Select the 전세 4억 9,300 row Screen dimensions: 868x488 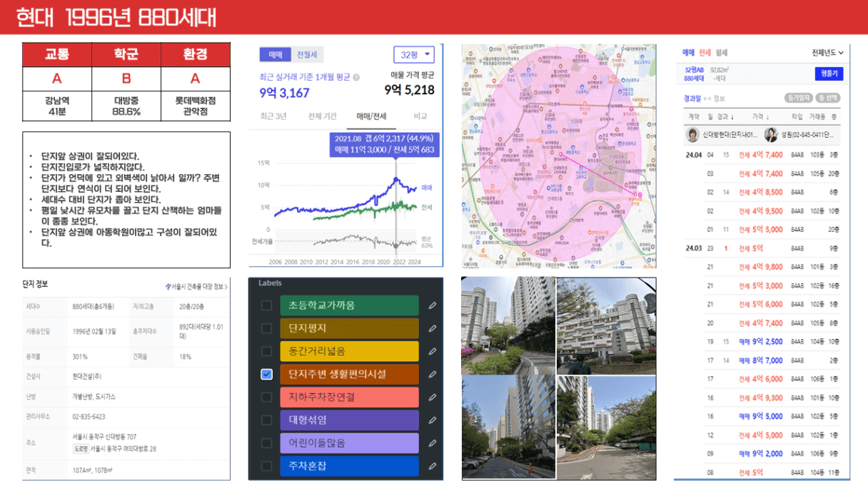click(x=762, y=397)
